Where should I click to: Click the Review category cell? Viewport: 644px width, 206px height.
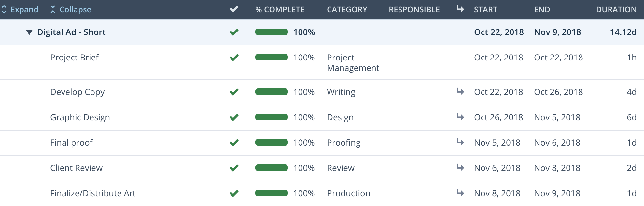[341, 168]
